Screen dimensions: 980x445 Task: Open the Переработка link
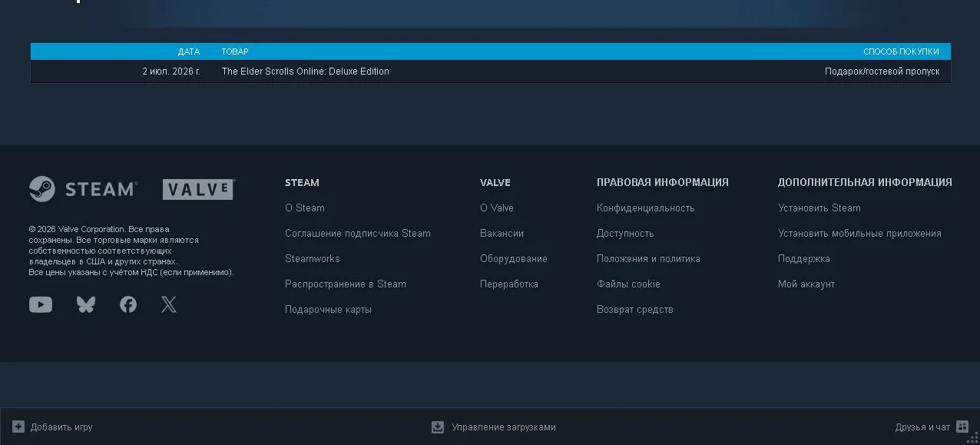[x=509, y=284]
